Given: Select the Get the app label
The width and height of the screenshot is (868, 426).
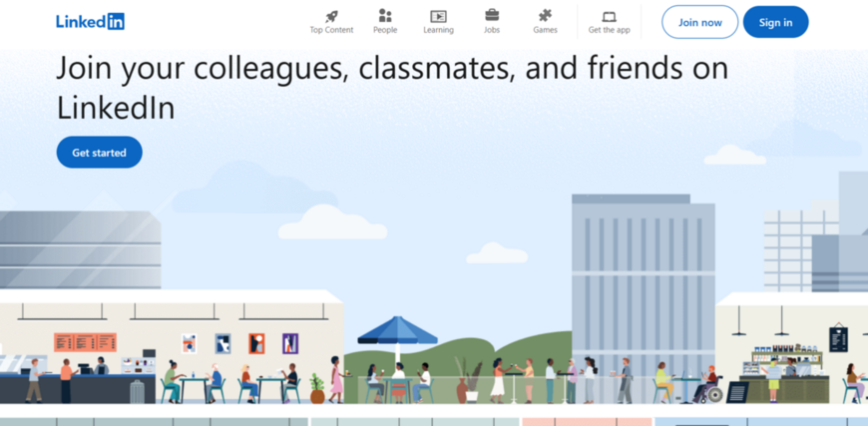Looking at the screenshot, I should [609, 30].
